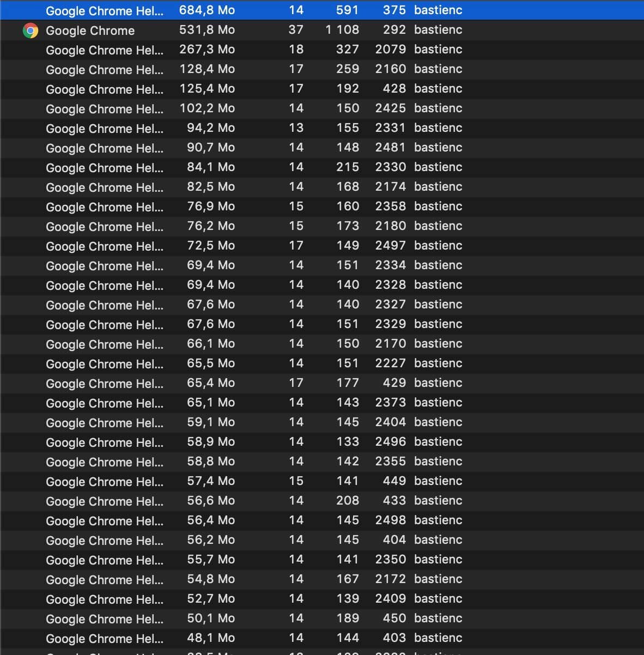Select the helper row with PID 449
Screen dimensions: 644x655
(x=104, y=482)
